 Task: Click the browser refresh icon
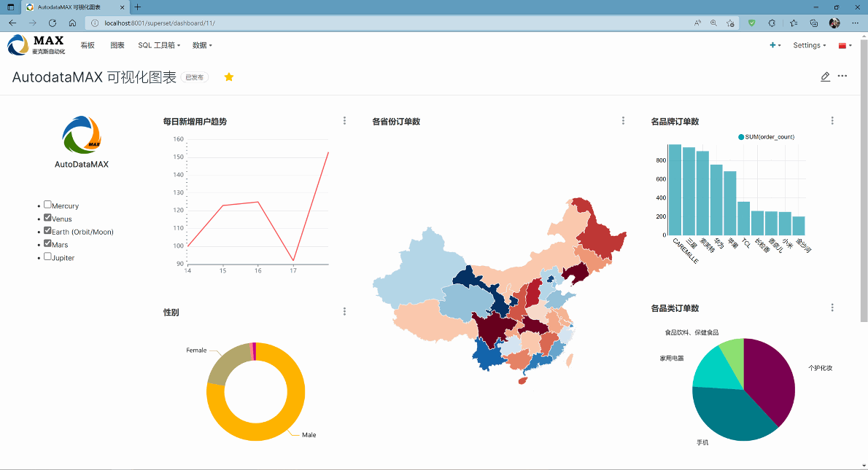pos(53,23)
